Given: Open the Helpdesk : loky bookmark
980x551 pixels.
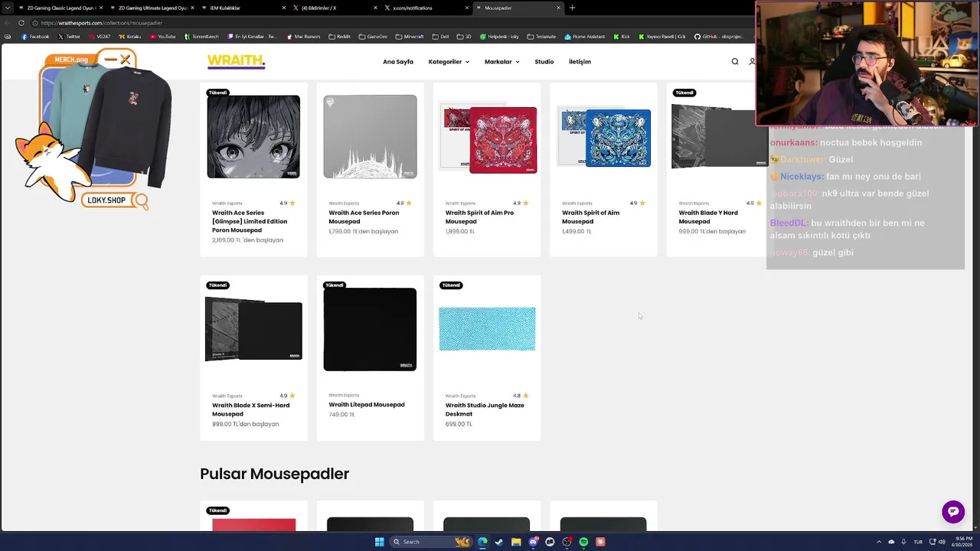Looking at the screenshot, I should 499,37.
